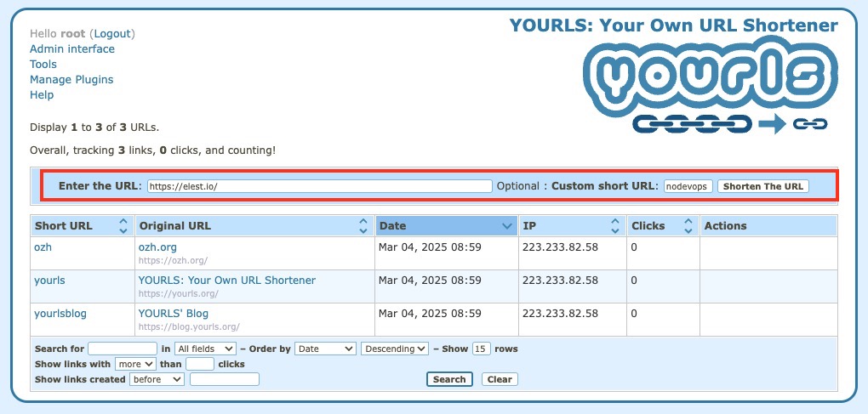Go to Manage Plugins
Screen dimensions: 868x414
click(x=71, y=80)
